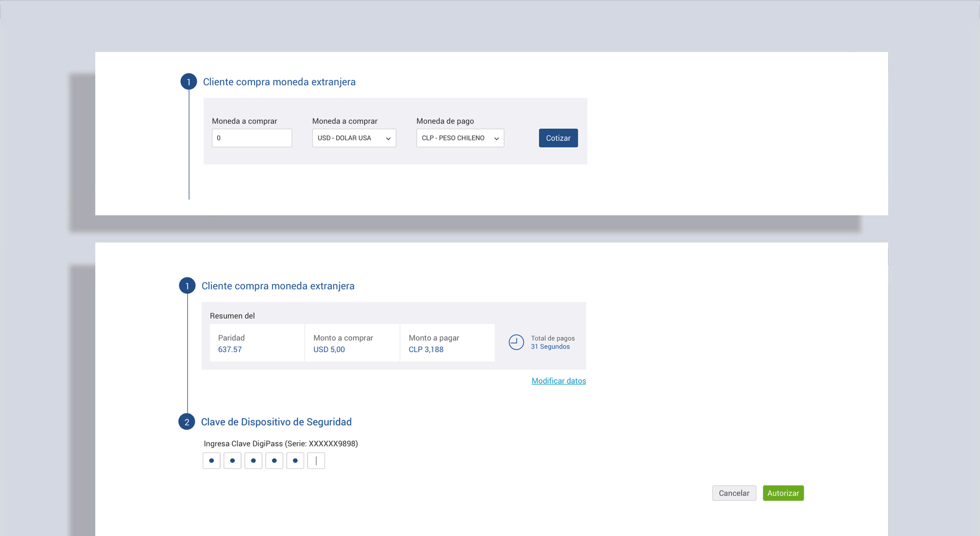Select the fifth DigiPass digit box
Screen dimensions: 980x536
click(295, 461)
